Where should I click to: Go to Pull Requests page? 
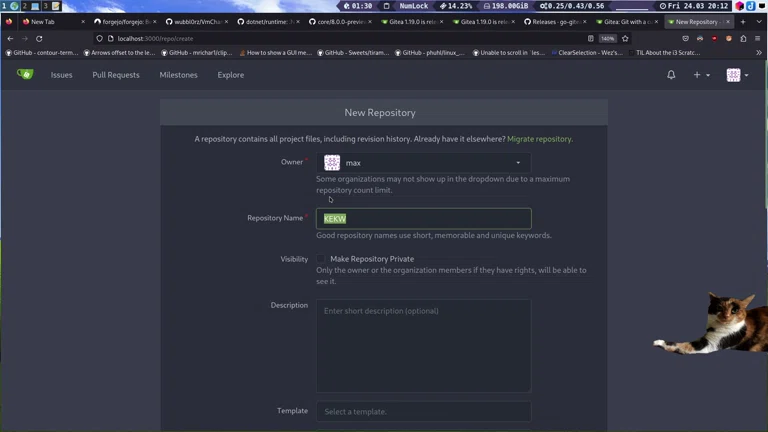pyautogui.click(x=116, y=75)
